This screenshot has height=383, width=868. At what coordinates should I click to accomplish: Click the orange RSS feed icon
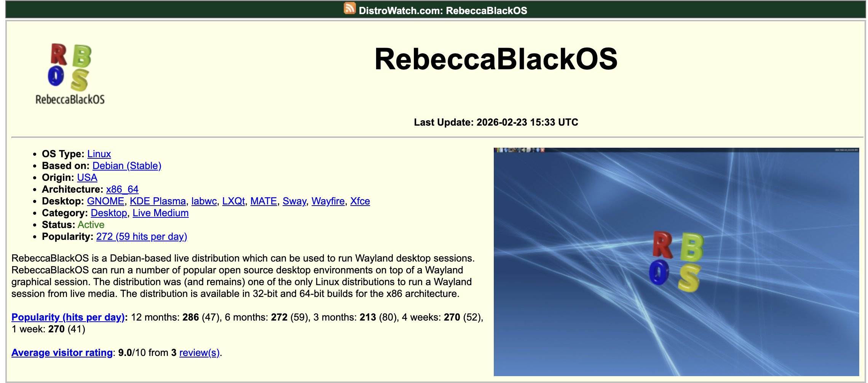click(349, 8)
